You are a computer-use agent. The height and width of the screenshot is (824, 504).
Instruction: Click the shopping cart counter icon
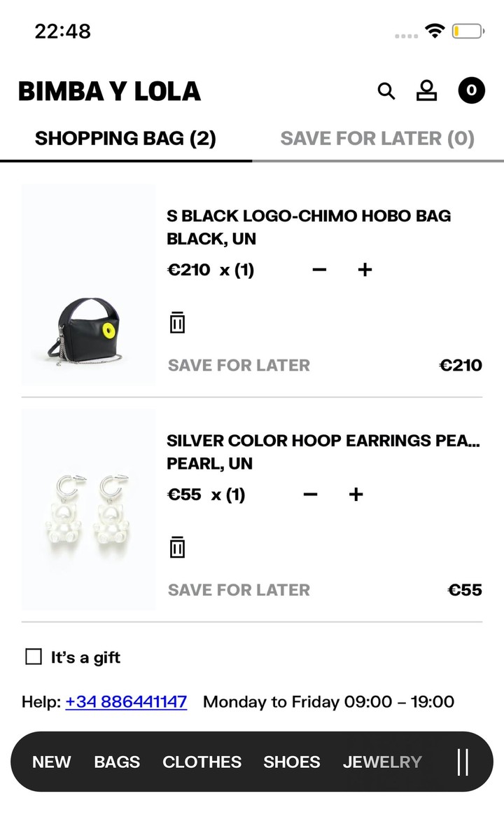(x=471, y=90)
